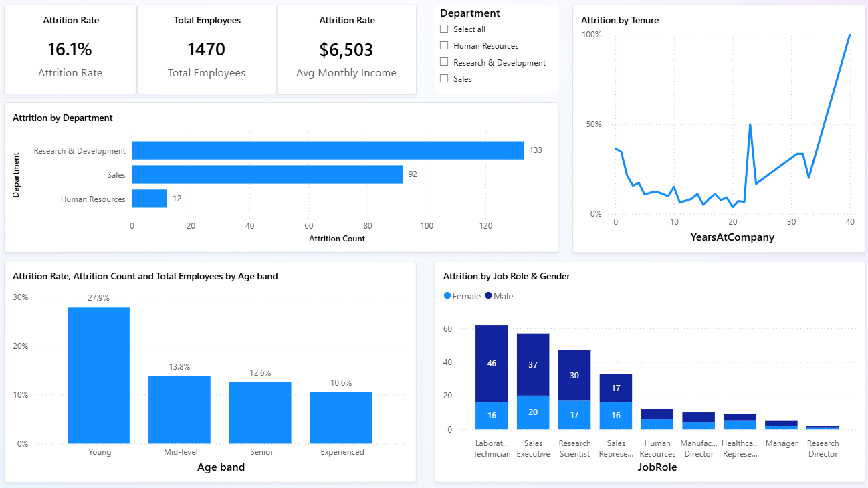Image resolution: width=868 pixels, height=488 pixels.
Task: Select the Male legend item
Action: 498,295
